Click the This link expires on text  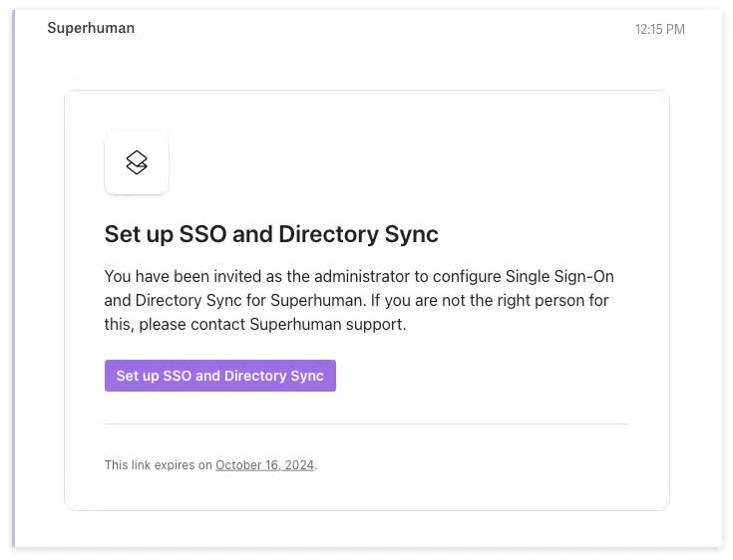(x=158, y=465)
